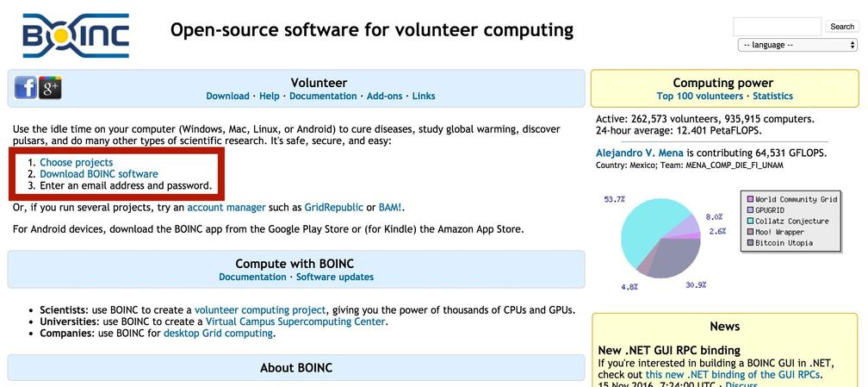Screen dimensions: 868x387
Task: Open Top 100 volunteers link
Action: tap(700, 96)
